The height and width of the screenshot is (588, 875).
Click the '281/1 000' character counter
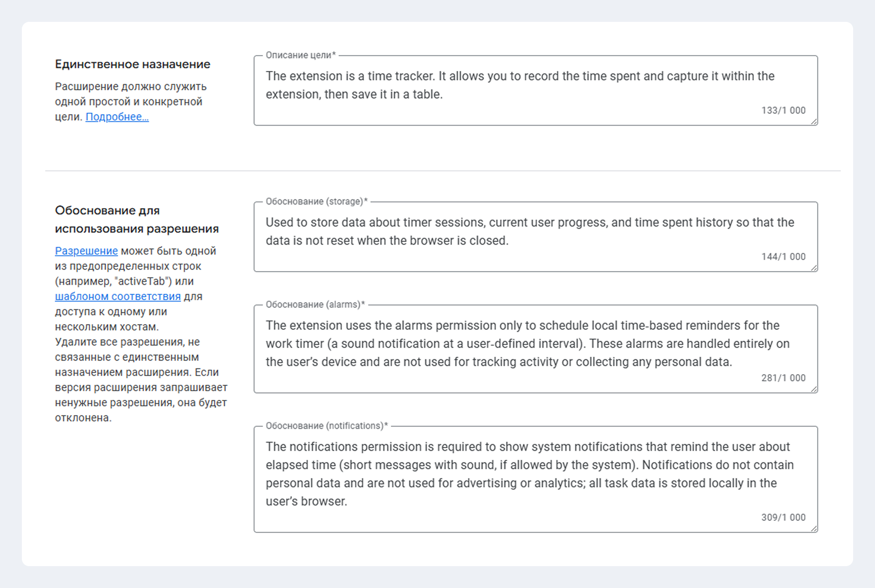pos(783,378)
